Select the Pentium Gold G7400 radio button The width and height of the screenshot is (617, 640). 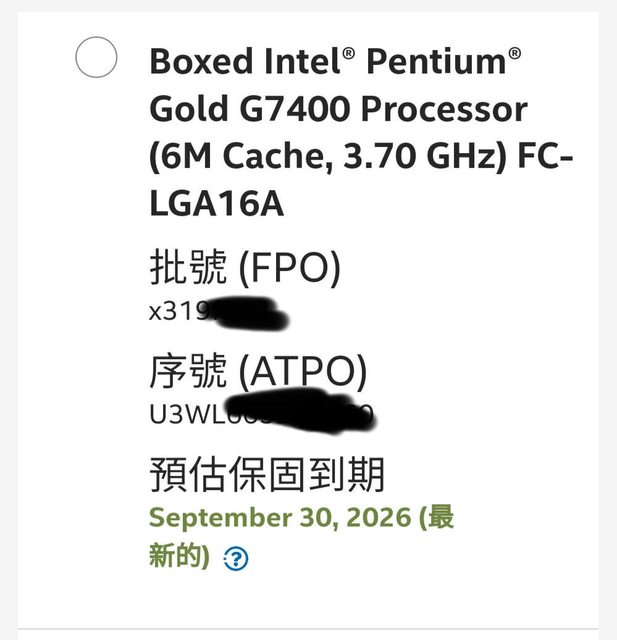[97, 59]
